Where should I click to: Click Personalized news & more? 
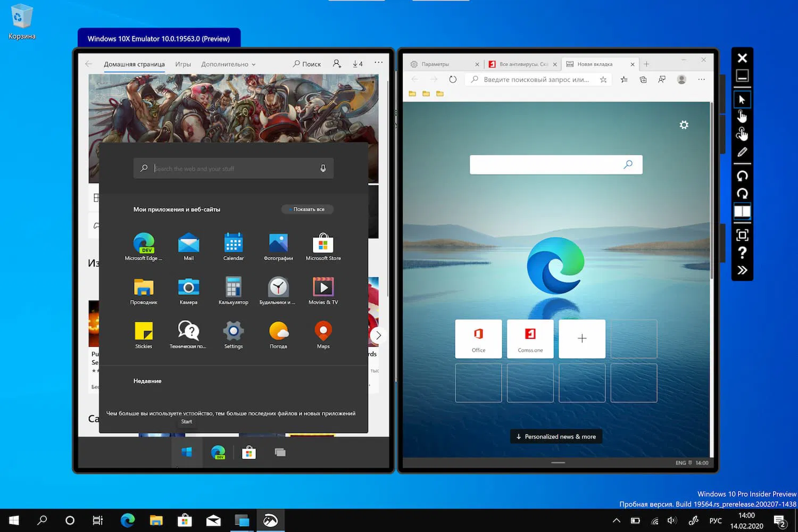[555, 436]
